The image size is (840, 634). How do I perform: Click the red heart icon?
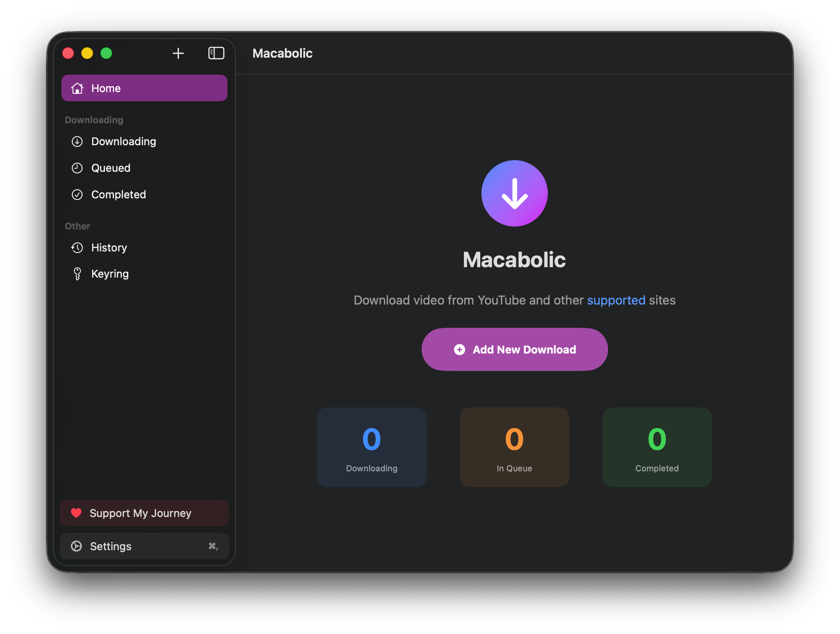(x=76, y=513)
